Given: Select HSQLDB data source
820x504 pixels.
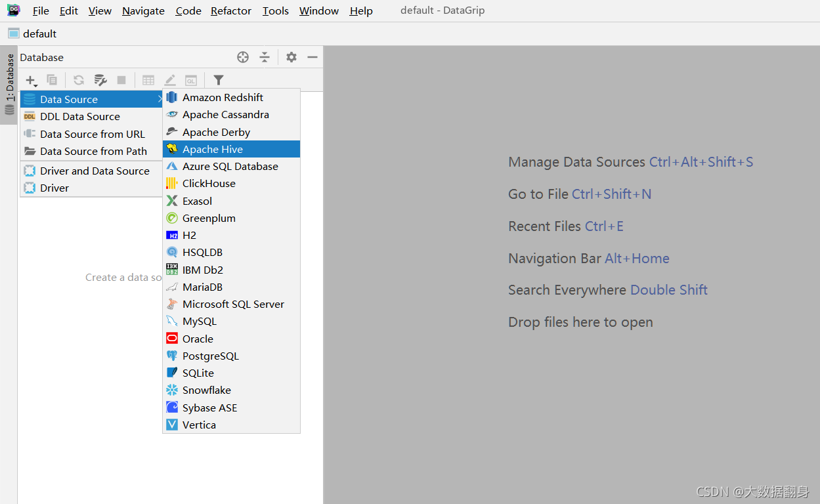Looking at the screenshot, I should coord(231,252).
